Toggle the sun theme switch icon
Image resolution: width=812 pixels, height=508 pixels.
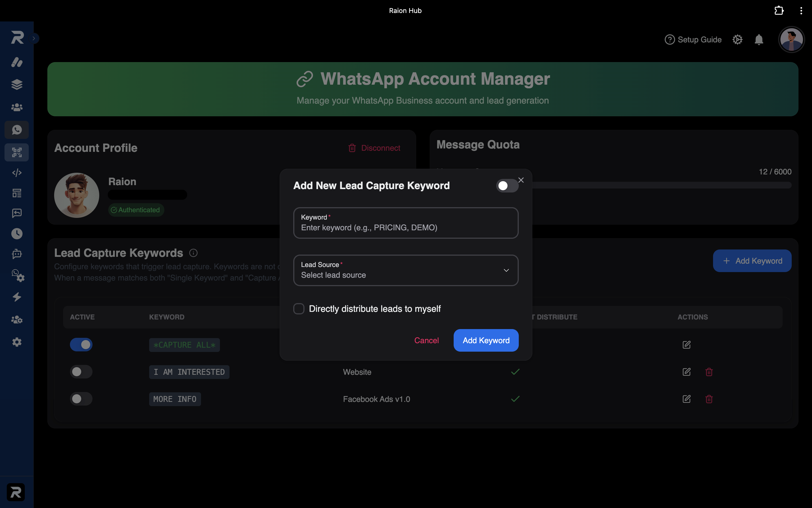click(x=737, y=40)
